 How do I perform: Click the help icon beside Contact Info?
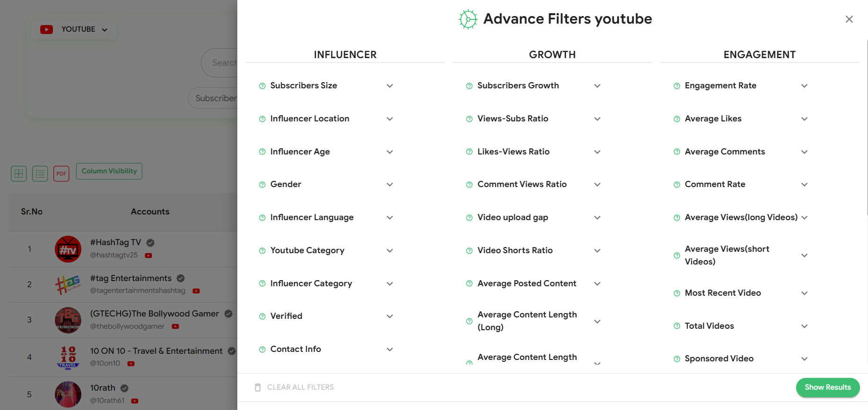(x=262, y=350)
